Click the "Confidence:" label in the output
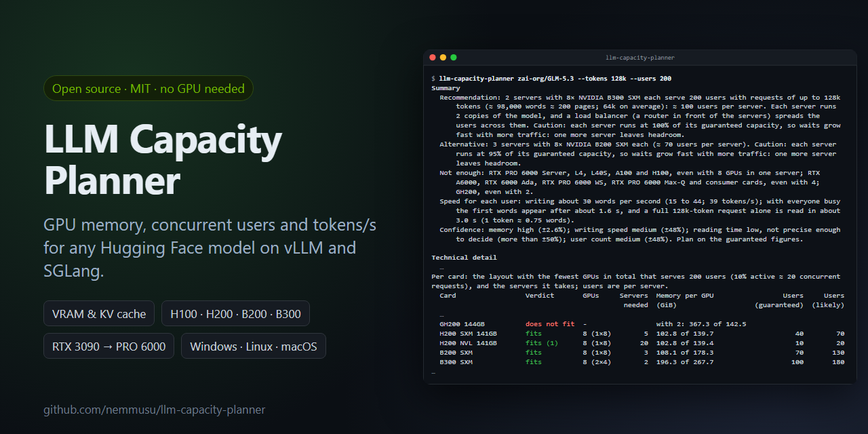Screen dimensions: 868x434 [462, 230]
